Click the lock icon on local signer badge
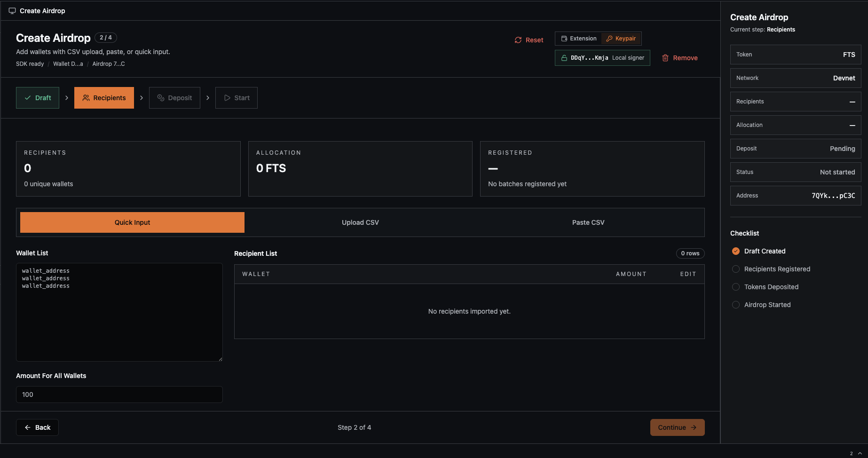Viewport: 868px width, 458px height. pyautogui.click(x=564, y=58)
